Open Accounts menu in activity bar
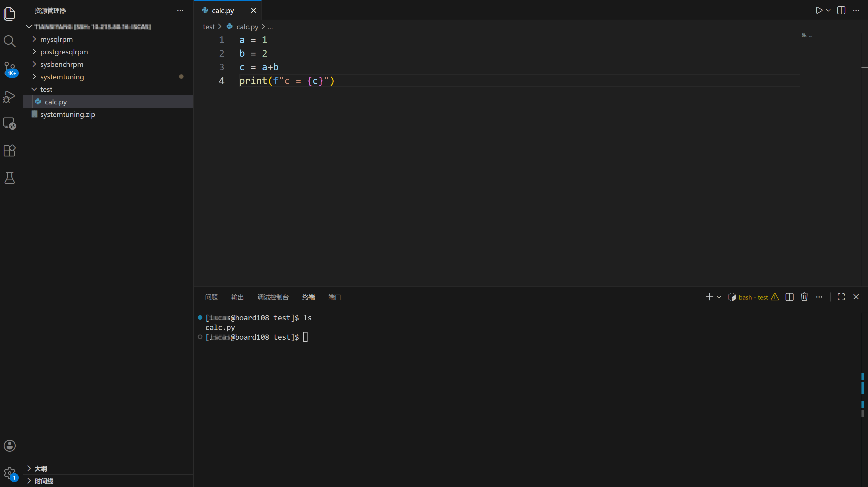Viewport: 868px width, 487px height. (x=9, y=445)
